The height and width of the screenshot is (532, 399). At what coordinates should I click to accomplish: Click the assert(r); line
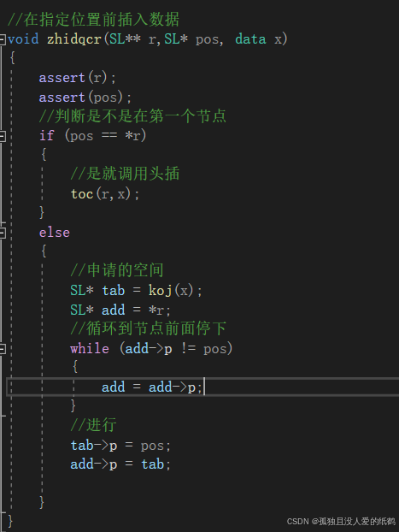(77, 78)
